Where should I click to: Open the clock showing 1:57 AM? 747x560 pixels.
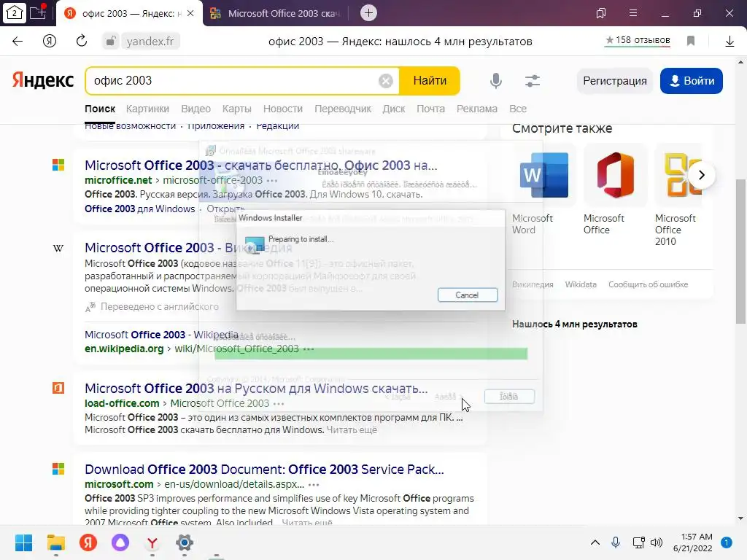coord(693,542)
